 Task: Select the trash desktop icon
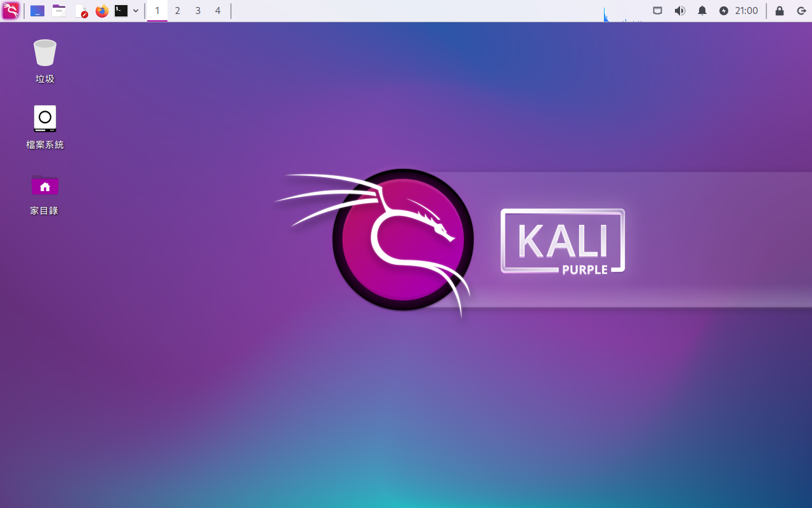45,61
